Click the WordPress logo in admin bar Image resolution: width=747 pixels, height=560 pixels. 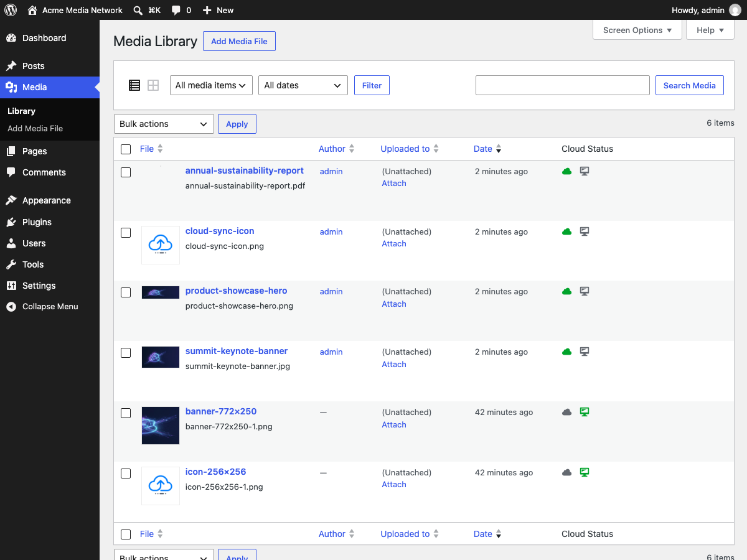11,10
